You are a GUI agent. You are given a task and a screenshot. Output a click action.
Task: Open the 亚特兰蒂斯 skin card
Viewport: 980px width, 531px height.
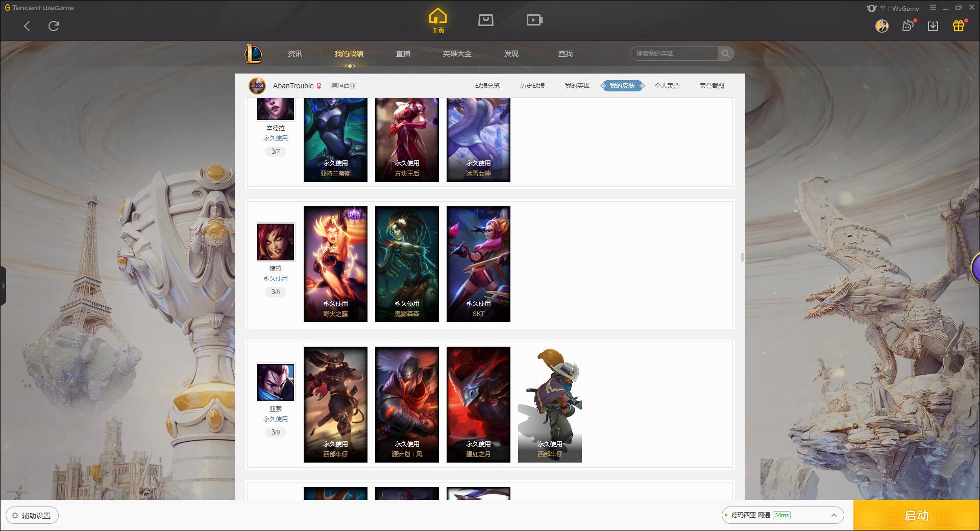coord(335,140)
